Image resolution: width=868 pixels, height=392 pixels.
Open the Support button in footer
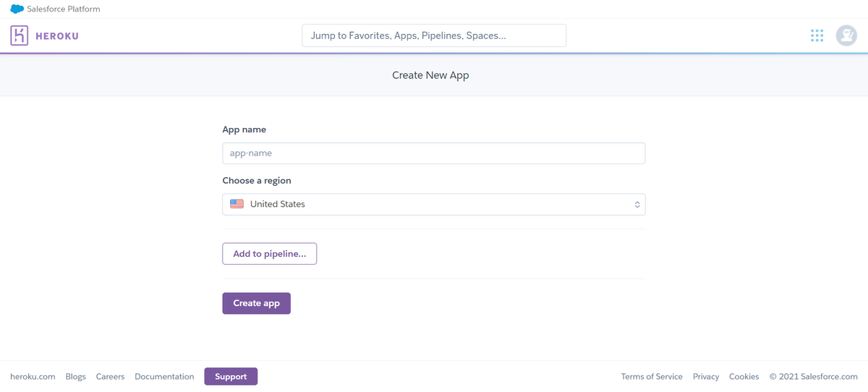point(231,376)
